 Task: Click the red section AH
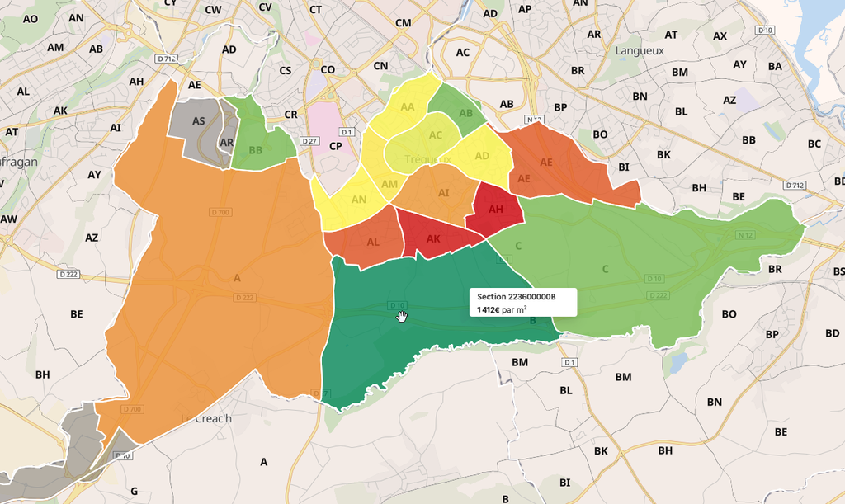[x=496, y=210]
